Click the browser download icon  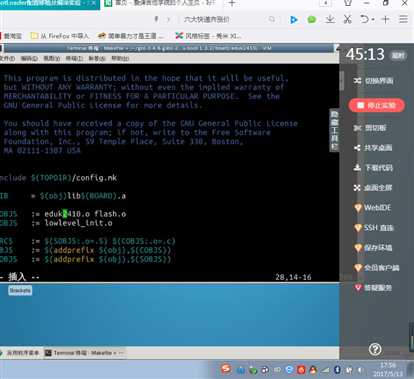(330, 19)
